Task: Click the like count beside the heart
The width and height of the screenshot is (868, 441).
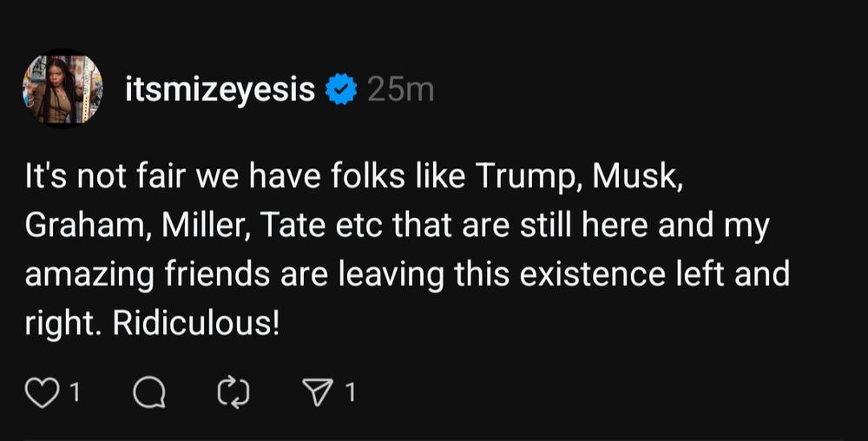Action: [x=75, y=394]
